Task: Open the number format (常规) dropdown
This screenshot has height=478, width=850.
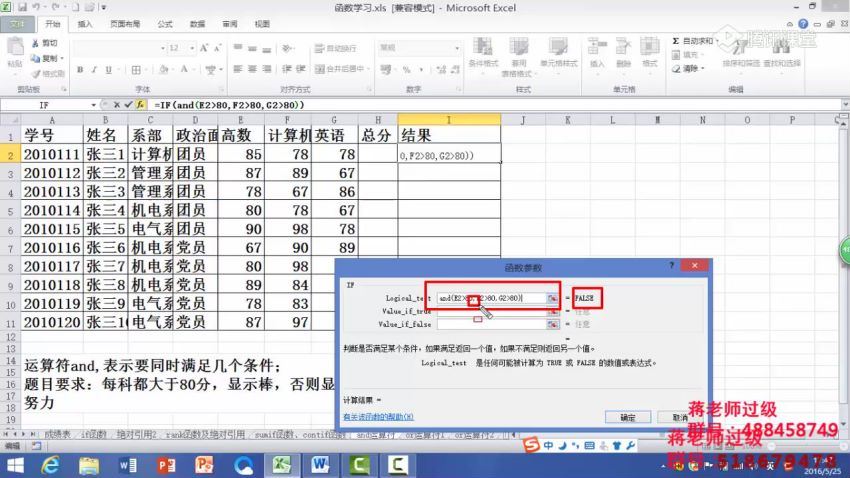Action: (x=457, y=48)
